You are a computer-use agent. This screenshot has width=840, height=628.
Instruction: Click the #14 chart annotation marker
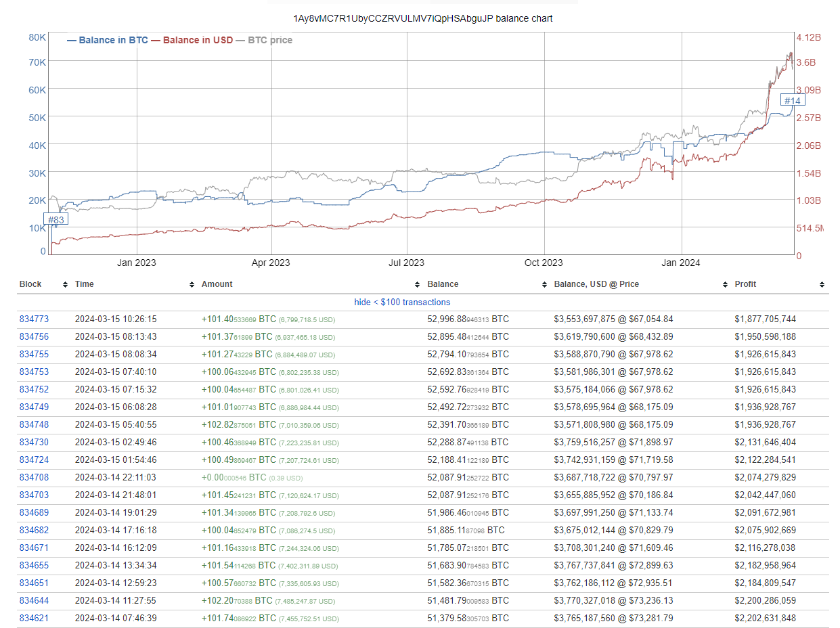click(x=793, y=101)
